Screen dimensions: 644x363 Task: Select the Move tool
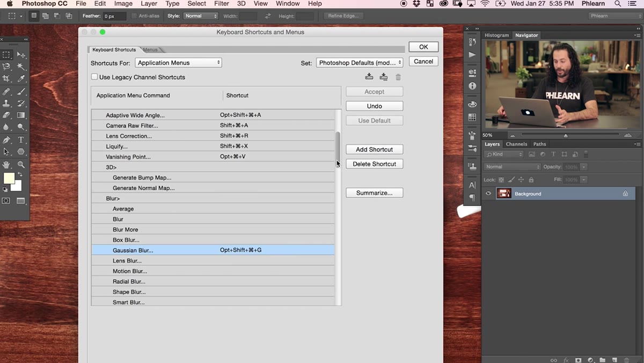pyautogui.click(x=21, y=55)
